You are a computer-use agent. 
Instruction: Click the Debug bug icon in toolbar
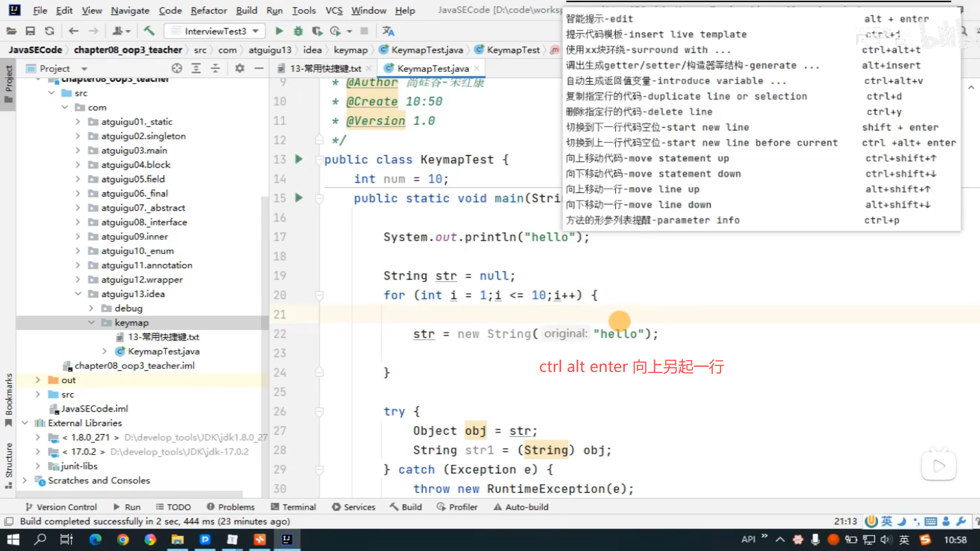pyautogui.click(x=298, y=31)
